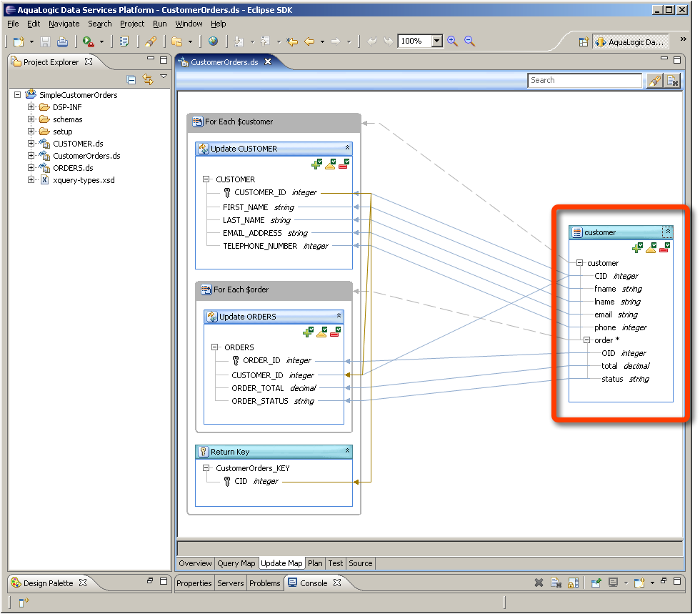The width and height of the screenshot is (700, 614).
Task: Click the Save toolbar icon
Action: point(45,41)
